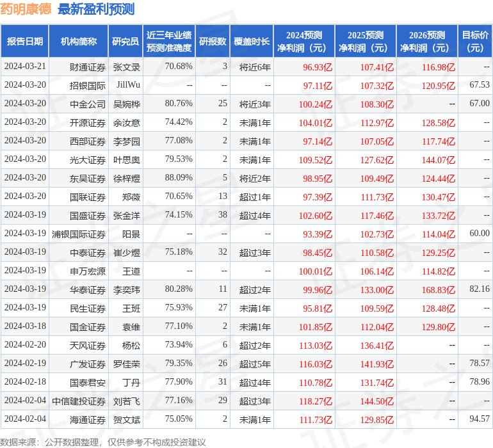Select the 中信建投证券 institution cell
The height and width of the screenshot is (448, 493).
(79, 401)
